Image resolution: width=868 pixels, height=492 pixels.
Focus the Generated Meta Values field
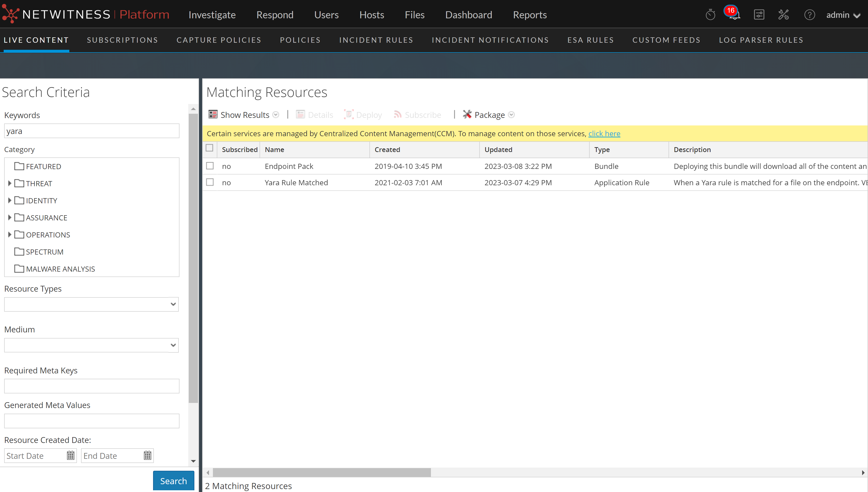[x=92, y=421]
